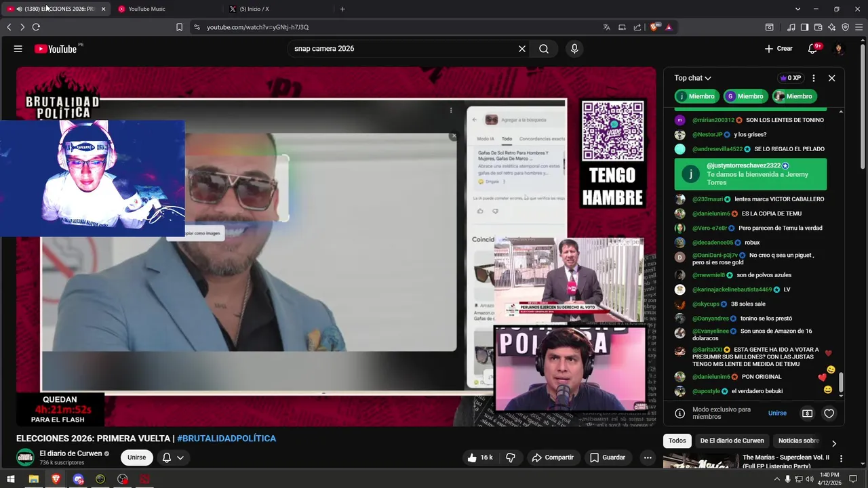Image resolution: width=868 pixels, height=488 pixels.
Task: Click the page vertical scrollbar thumb
Action: click(x=863, y=105)
